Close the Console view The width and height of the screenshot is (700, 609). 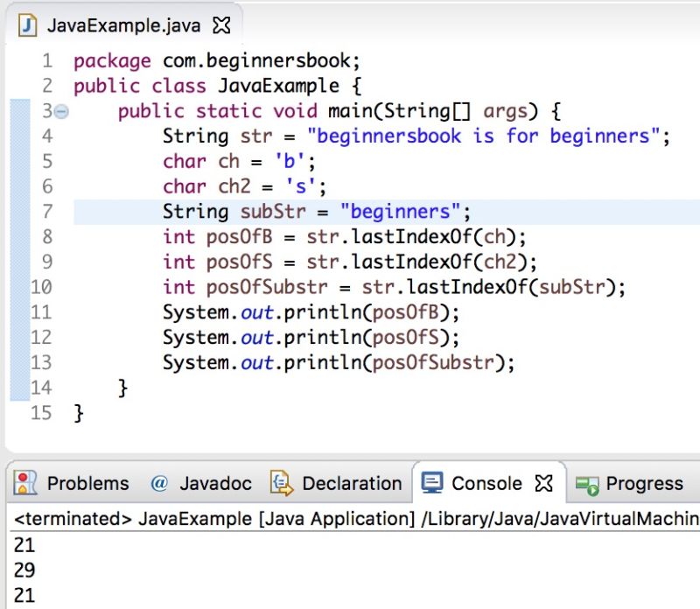click(x=543, y=482)
